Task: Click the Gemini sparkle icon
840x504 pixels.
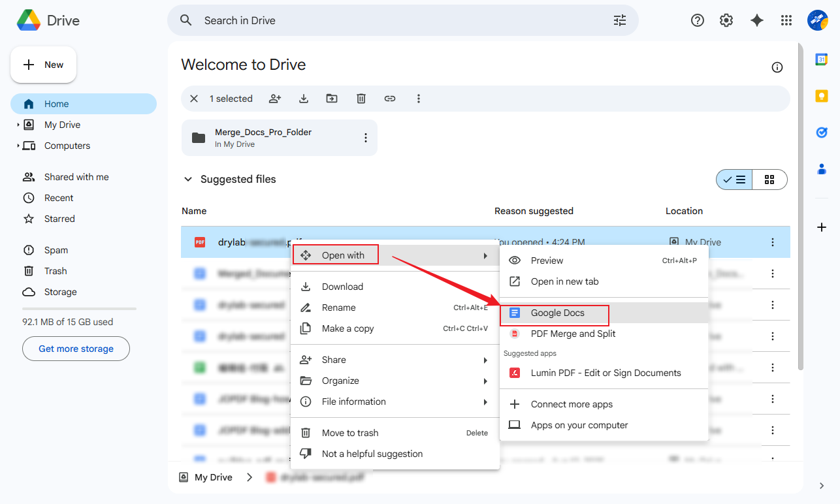Action: coord(757,20)
